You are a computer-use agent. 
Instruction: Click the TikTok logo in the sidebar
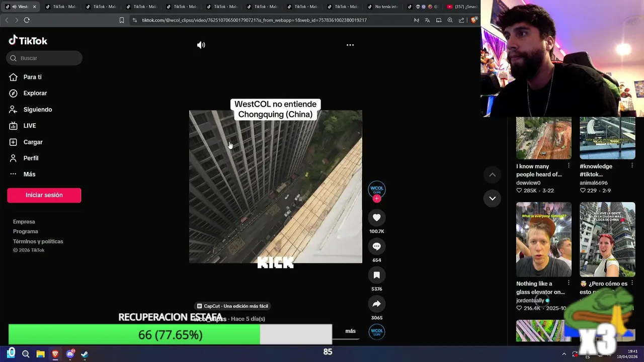pos(28,41)
